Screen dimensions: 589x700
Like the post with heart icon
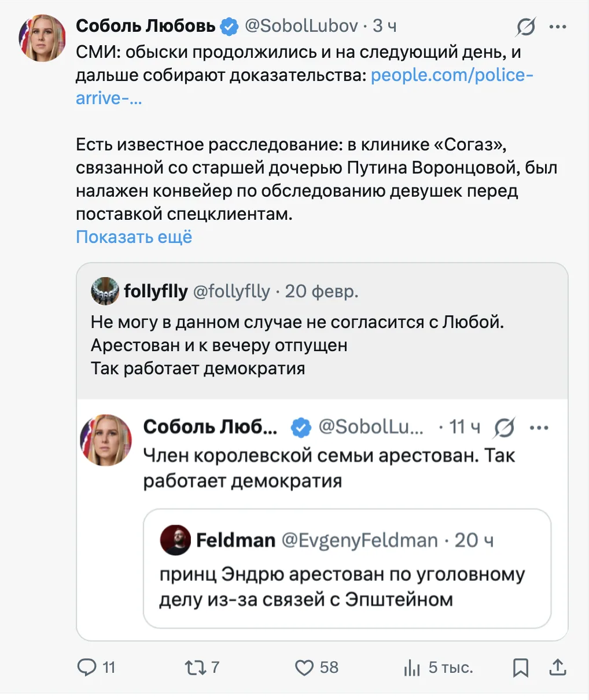[304, 668]
